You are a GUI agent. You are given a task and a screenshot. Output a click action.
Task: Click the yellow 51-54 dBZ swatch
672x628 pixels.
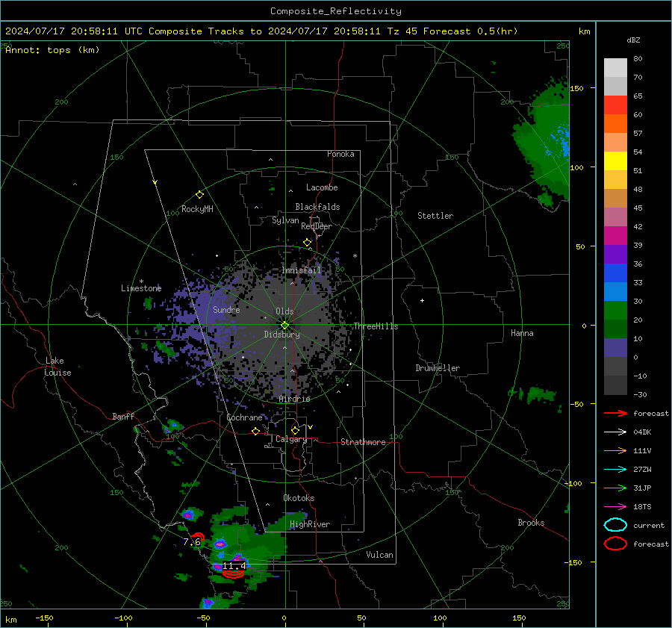pyautogui.click(x=615, y=161)
